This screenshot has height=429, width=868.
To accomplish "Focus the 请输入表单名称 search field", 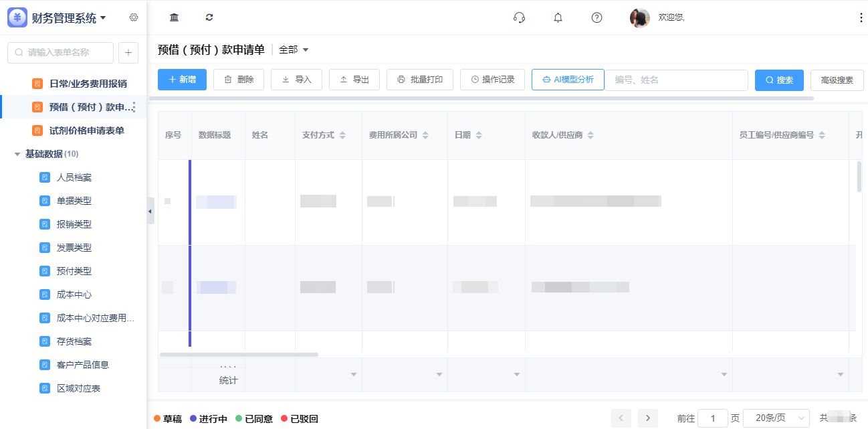I will (x=60, y=52).
